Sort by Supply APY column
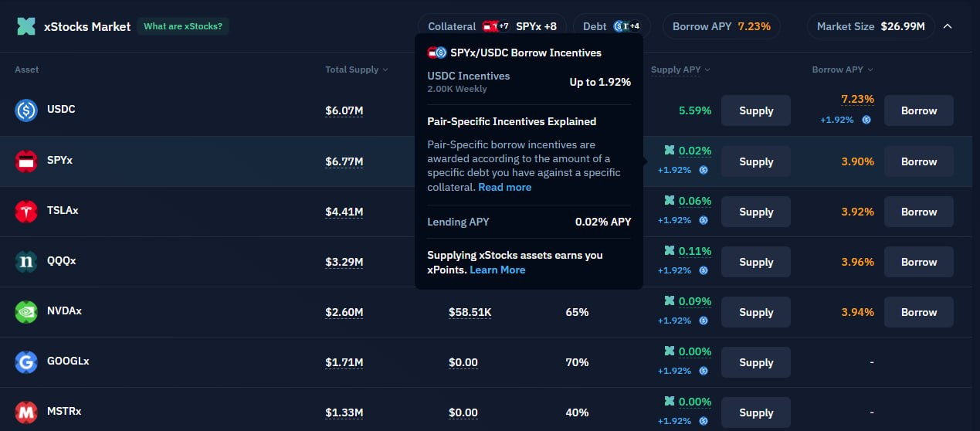 pyautogui.click(x=680, y=70)
